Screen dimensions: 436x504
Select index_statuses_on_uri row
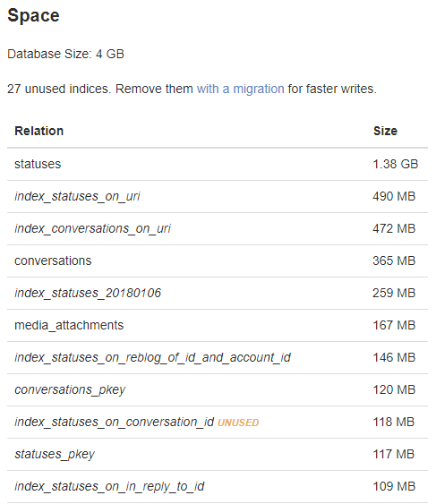218,196
